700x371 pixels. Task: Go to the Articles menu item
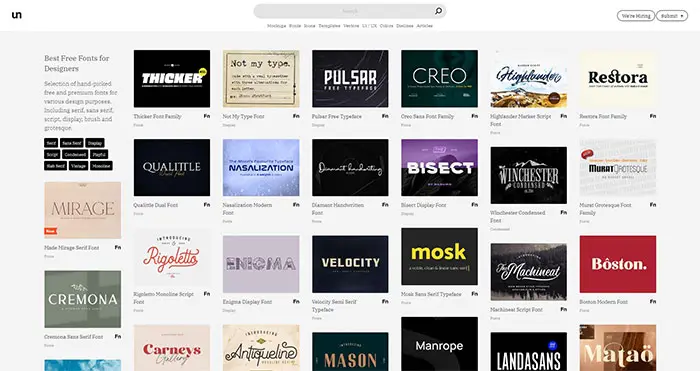pos(425,26)
